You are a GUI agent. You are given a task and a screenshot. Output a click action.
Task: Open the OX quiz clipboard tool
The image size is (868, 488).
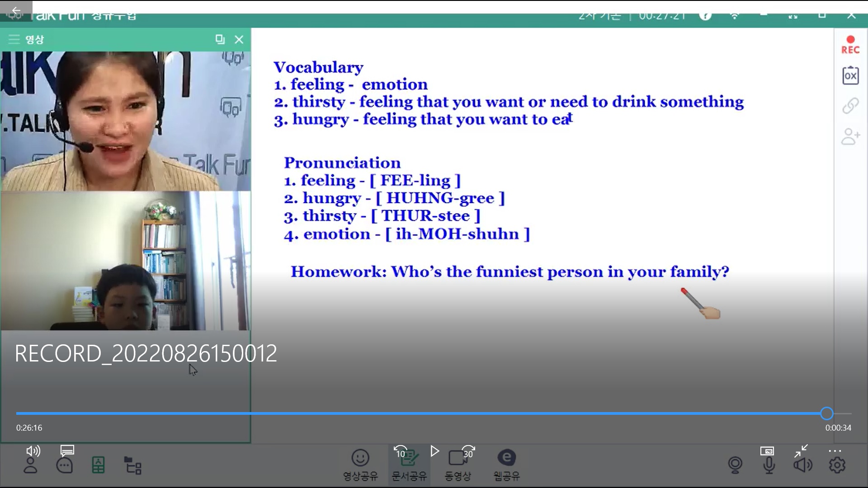850,75
